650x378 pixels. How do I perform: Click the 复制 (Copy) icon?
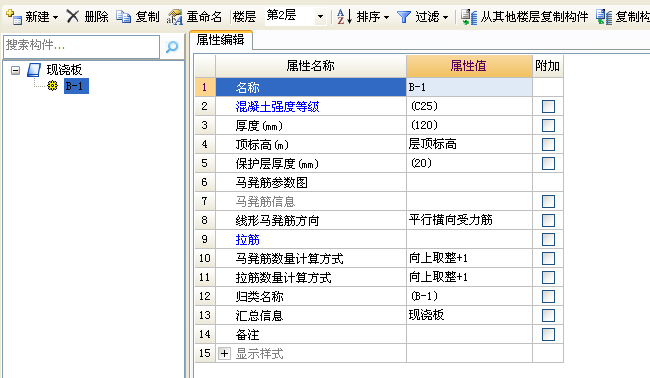123,17
